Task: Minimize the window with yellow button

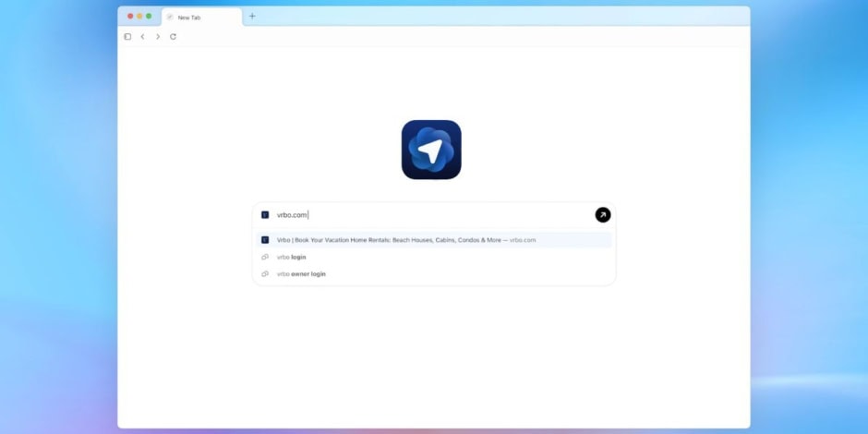Action: click(139, 16)
